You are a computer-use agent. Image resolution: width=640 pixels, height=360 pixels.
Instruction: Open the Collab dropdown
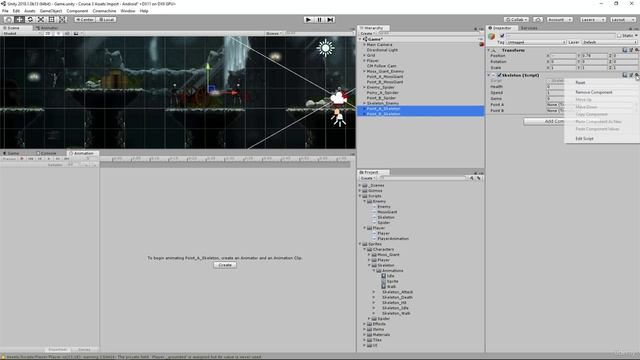[516, 19]
